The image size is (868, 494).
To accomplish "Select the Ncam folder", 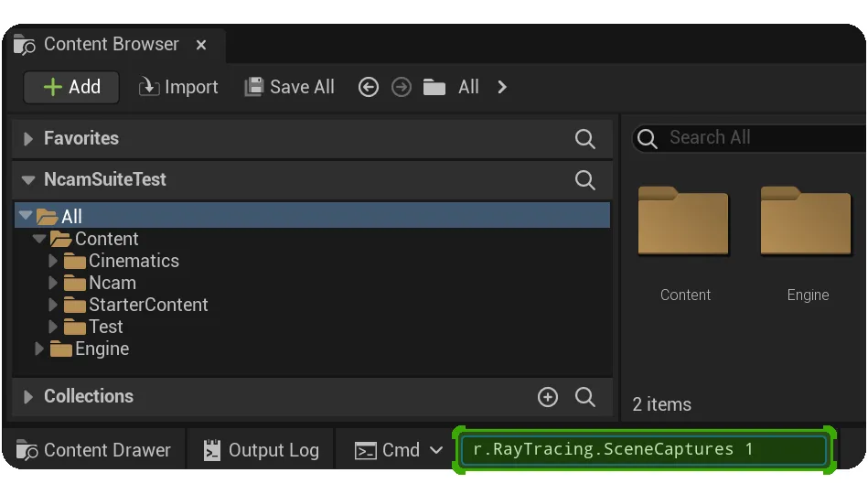I will [x=100, y=283].
